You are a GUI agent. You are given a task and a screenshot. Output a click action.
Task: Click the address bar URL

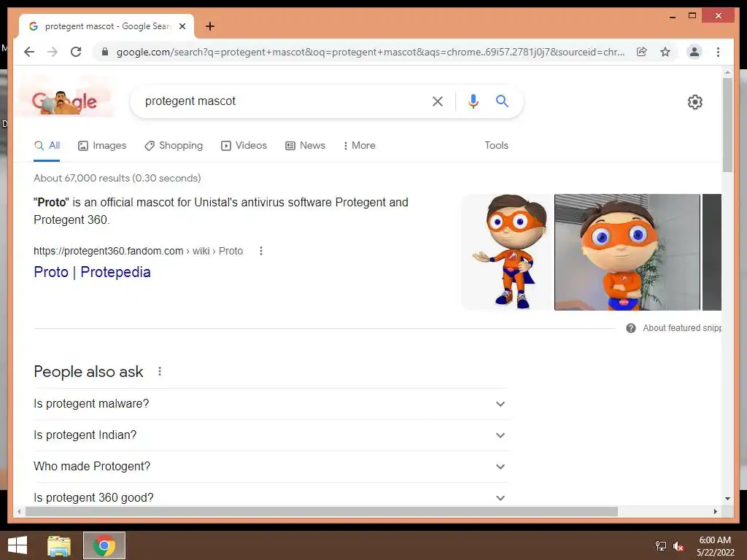(370, 52)
